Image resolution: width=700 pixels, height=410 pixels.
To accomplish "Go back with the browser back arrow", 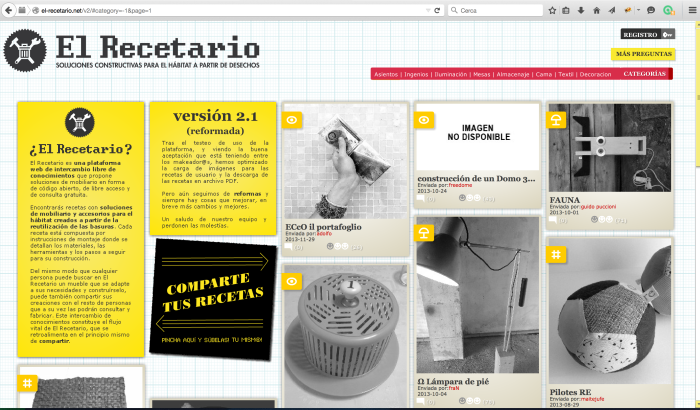I will point(8,10).
